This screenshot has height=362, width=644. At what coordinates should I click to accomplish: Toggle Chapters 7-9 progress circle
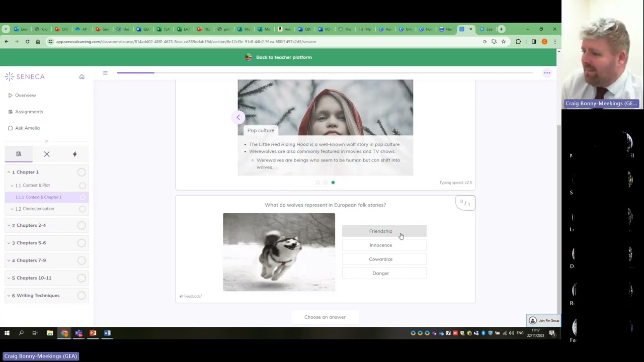tap(82, 260)
